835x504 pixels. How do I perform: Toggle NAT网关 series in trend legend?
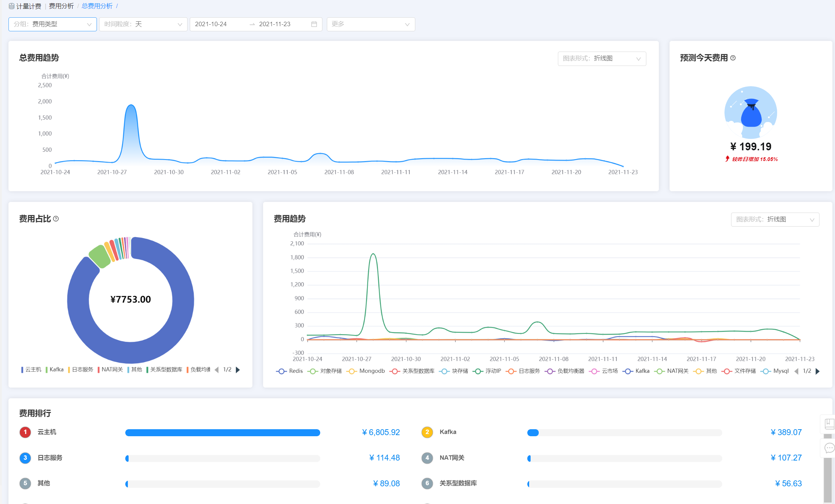coord(671,371)
